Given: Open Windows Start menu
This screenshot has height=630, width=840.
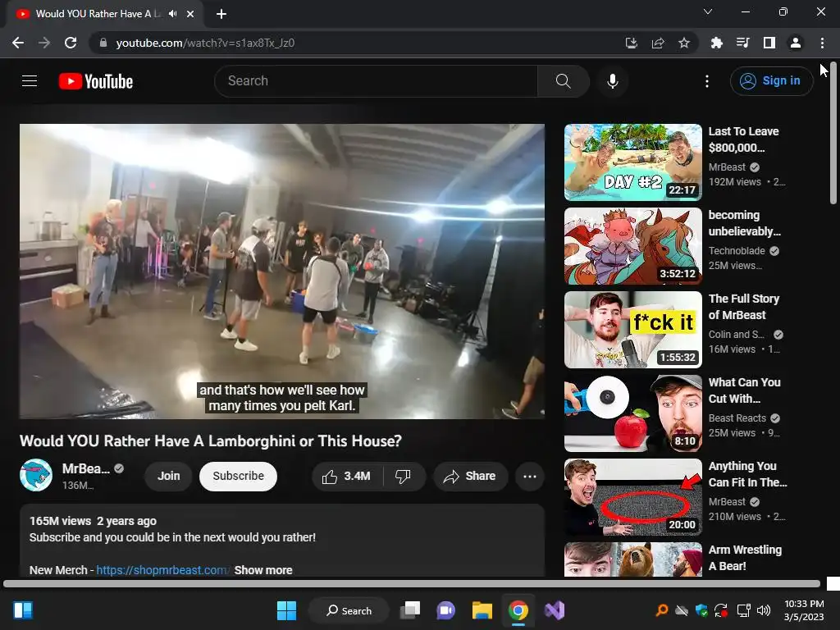Looking at the screenshot, I should pyautogui.click(x=286, y=610).
